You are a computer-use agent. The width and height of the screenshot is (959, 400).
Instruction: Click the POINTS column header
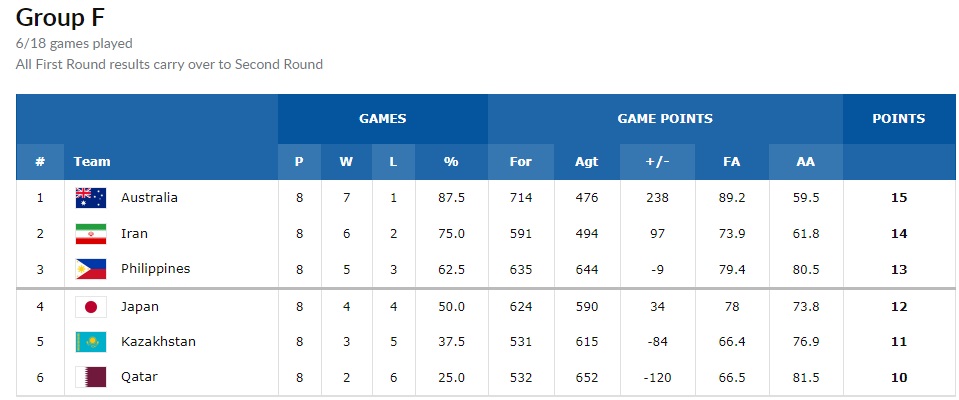(x=898, y=118)
